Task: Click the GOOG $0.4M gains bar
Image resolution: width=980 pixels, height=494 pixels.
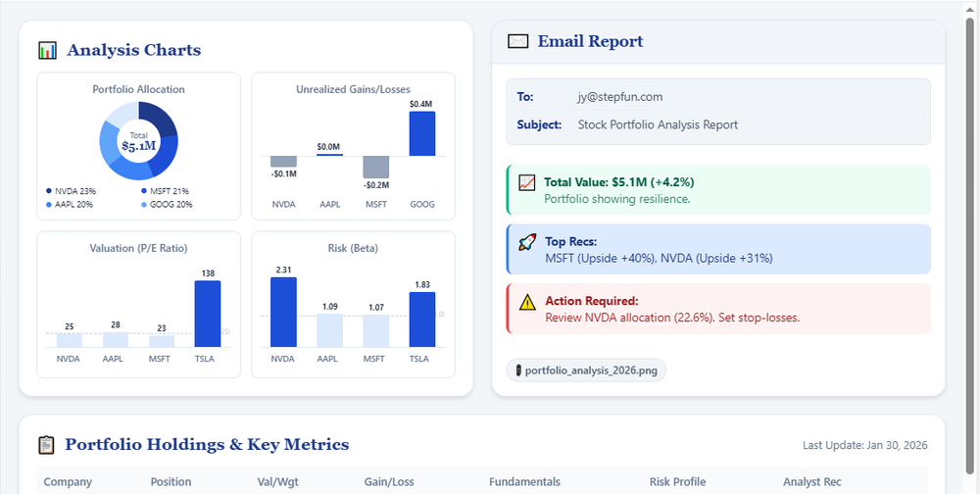Action: coord(422,134)
